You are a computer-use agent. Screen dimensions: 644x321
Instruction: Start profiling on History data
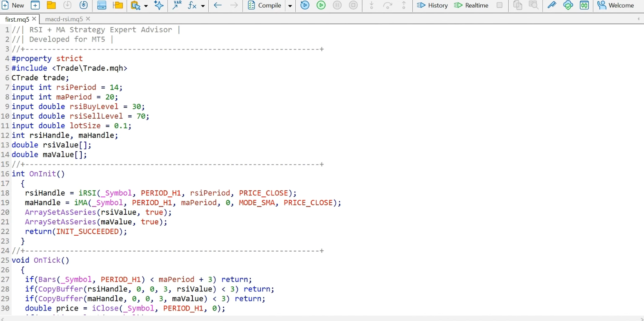point(432,5)
